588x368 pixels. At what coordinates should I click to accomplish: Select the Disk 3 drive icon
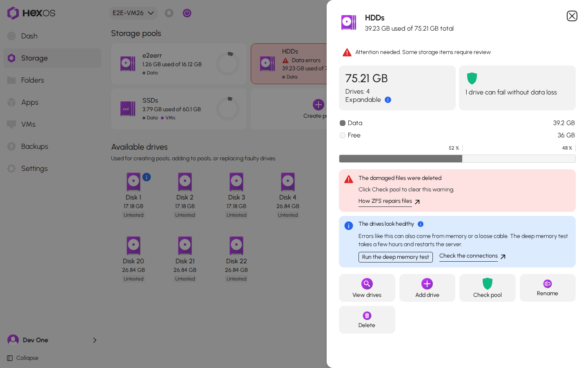click(x=236, y=182)
